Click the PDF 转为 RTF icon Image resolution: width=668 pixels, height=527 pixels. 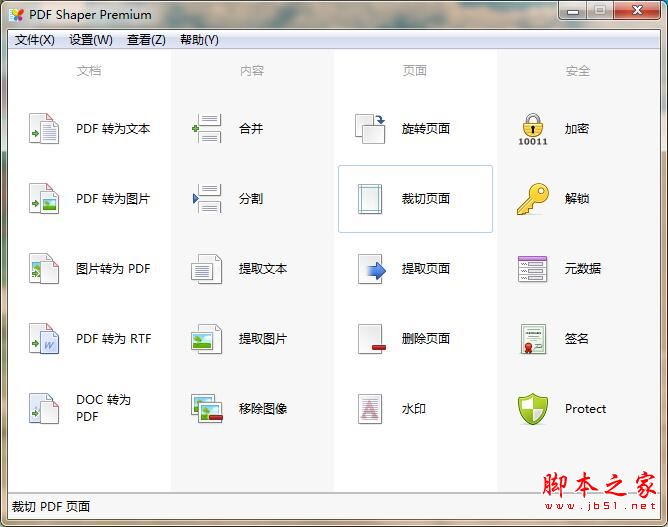[44, 339]
